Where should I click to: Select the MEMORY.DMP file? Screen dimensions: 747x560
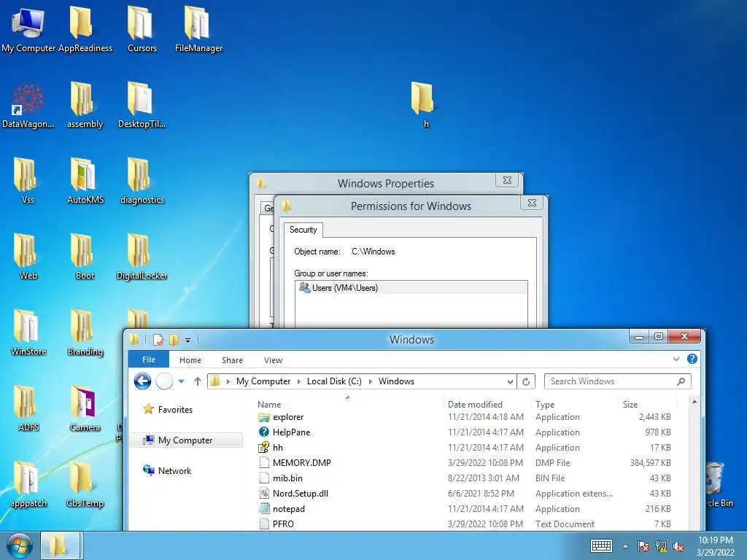click(301, 463)
